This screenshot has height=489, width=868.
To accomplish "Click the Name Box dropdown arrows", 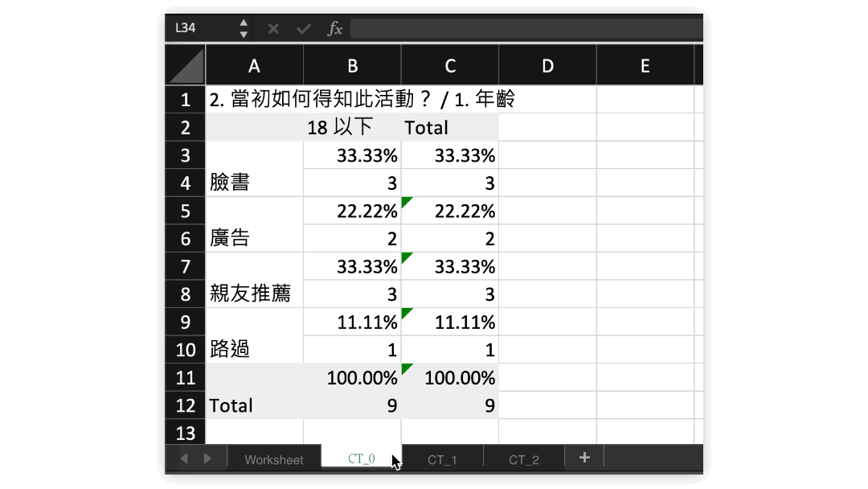I will (x=244, y=28).
